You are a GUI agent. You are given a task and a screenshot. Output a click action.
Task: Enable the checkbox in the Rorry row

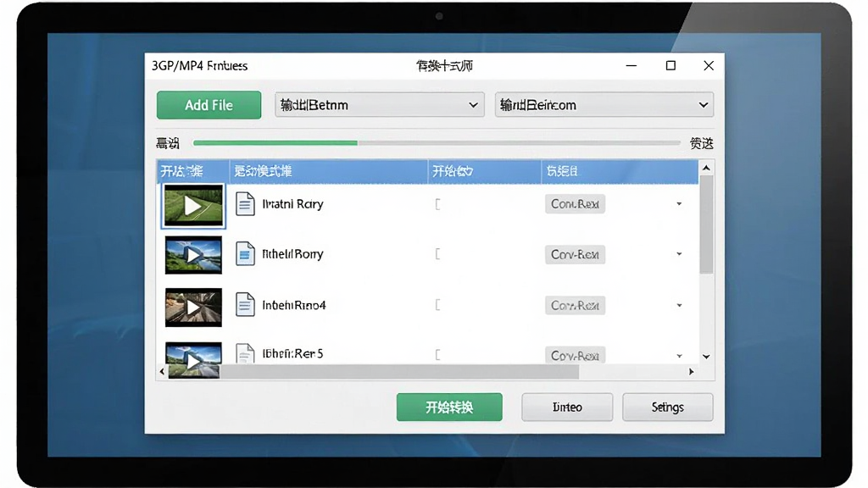(438, 254)
